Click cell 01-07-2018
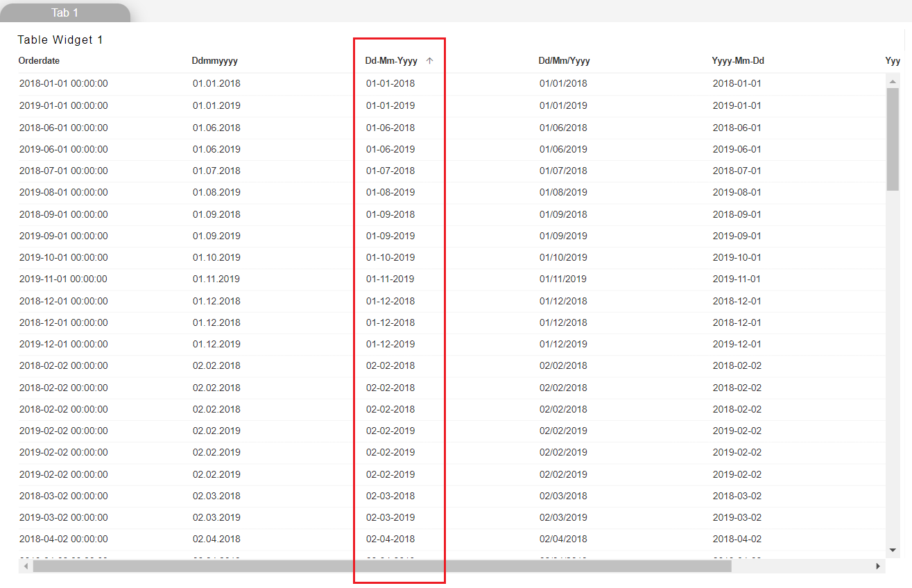This screenshot has height=588, width=912. (x=390, y=171)
